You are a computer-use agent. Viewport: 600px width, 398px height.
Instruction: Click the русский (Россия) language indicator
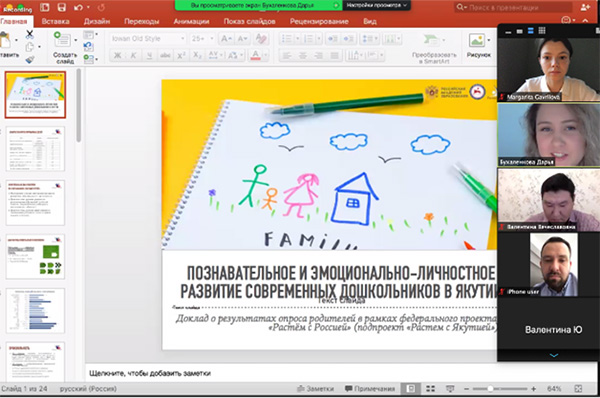pyautogui.click(x=88, y=389)
